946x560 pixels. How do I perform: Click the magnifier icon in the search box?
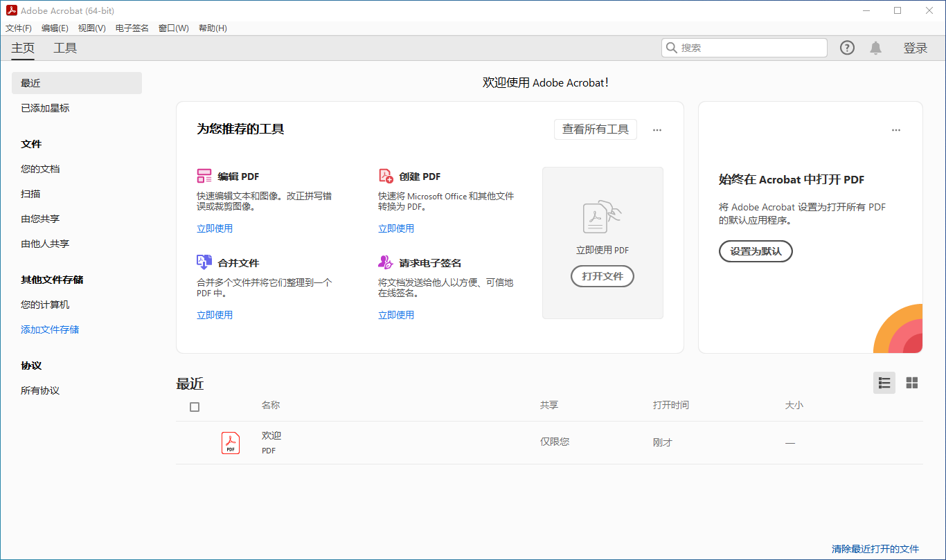(672, 47)
